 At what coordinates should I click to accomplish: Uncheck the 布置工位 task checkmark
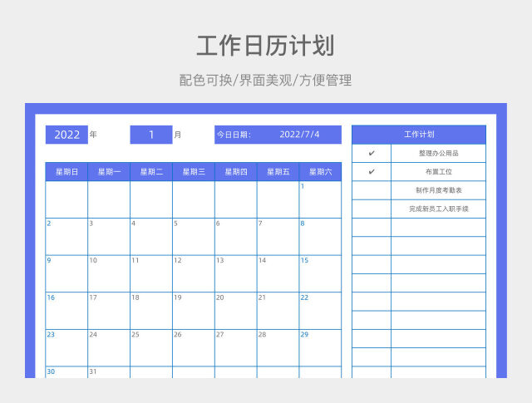coord(372,172)
